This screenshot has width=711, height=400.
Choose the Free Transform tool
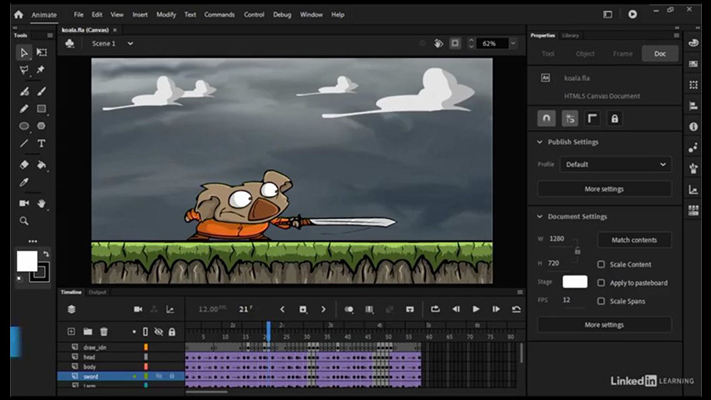41,52
